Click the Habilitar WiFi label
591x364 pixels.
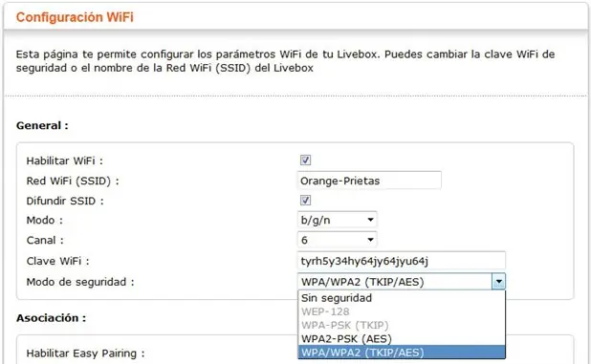pos(64,161)
